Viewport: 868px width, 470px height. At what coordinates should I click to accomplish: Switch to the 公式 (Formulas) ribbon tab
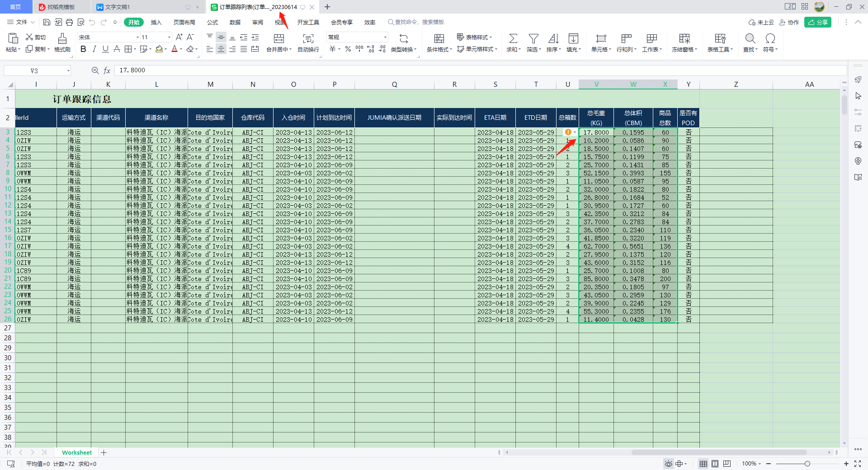point(212,22)
